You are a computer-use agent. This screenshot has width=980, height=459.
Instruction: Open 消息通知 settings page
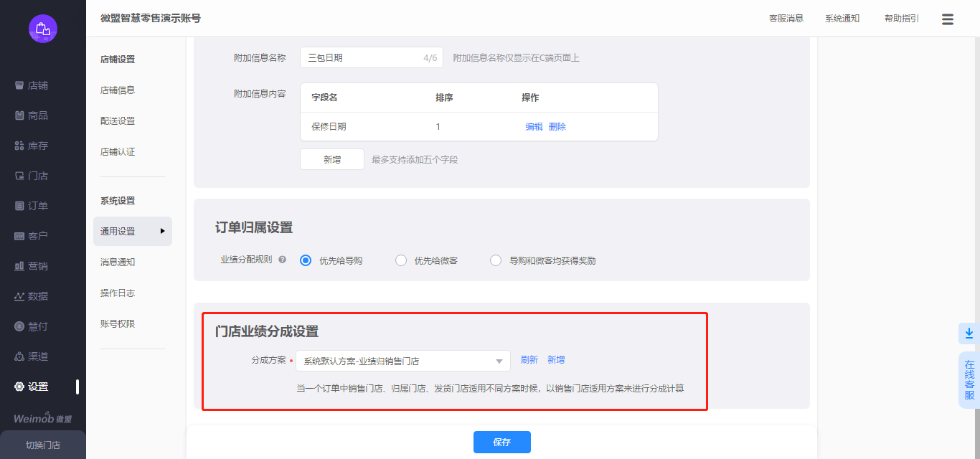click(118, 262)
